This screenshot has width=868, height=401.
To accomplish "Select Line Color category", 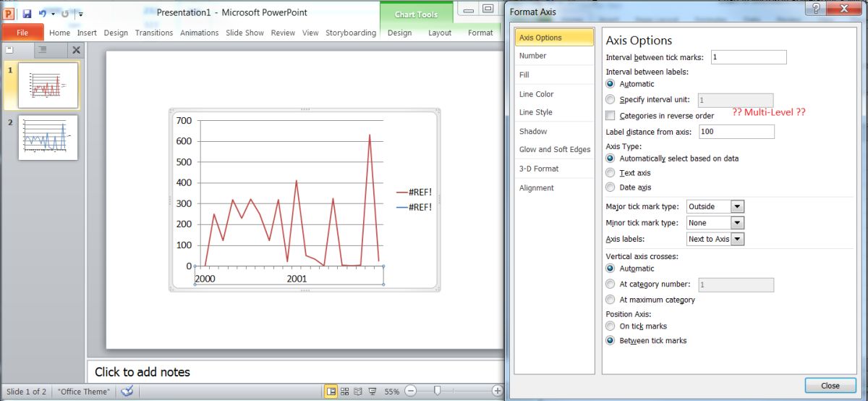I will 554,94.
